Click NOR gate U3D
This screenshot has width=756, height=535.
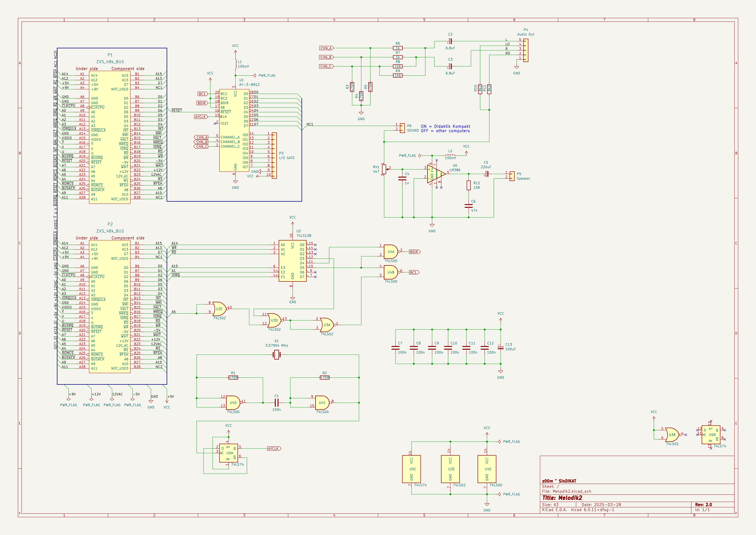274,320
